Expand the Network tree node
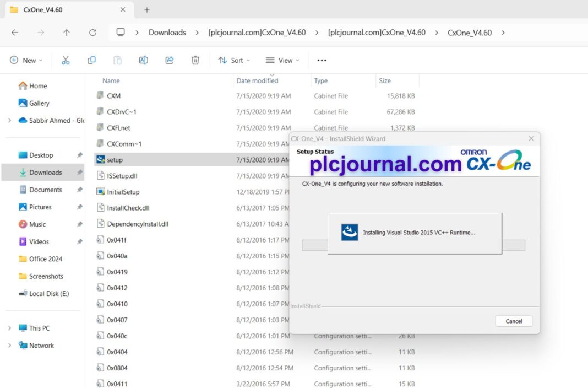 10,345
